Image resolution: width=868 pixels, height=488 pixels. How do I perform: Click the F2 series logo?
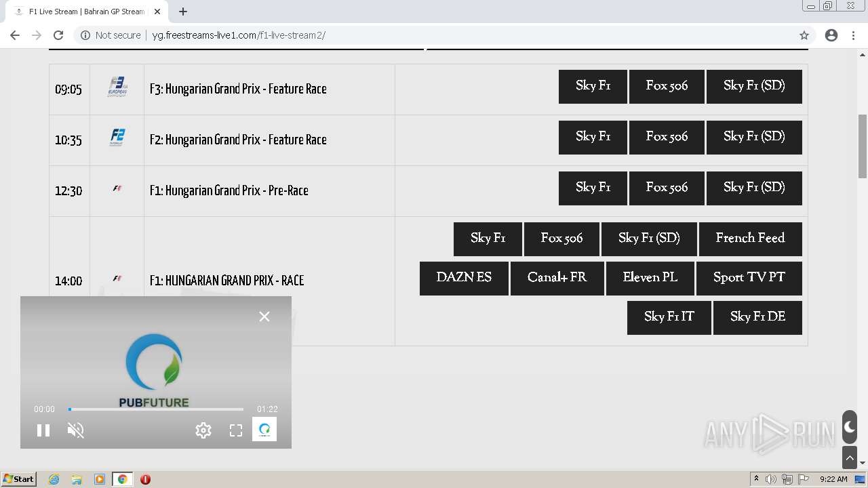[x=117, y=138]
